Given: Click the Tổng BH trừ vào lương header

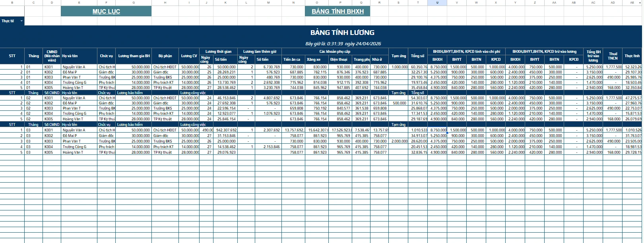Looking at the screenshot, I should (593, 56).
